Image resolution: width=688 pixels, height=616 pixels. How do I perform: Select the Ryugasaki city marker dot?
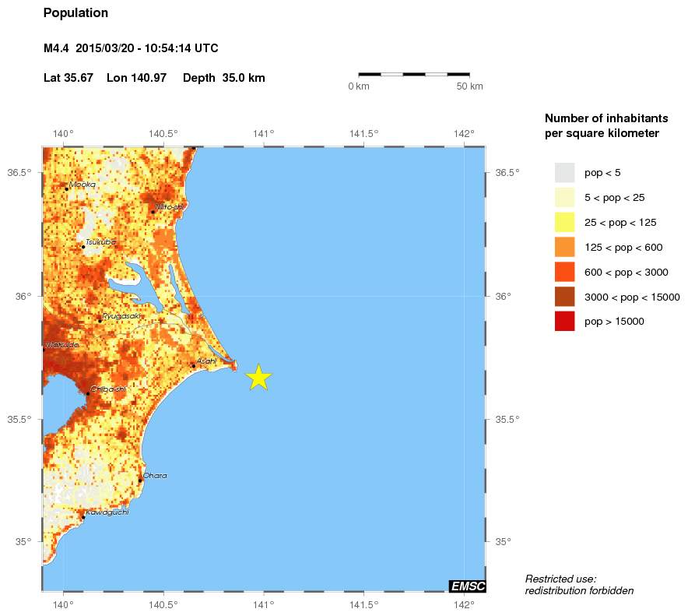[100, 320]
